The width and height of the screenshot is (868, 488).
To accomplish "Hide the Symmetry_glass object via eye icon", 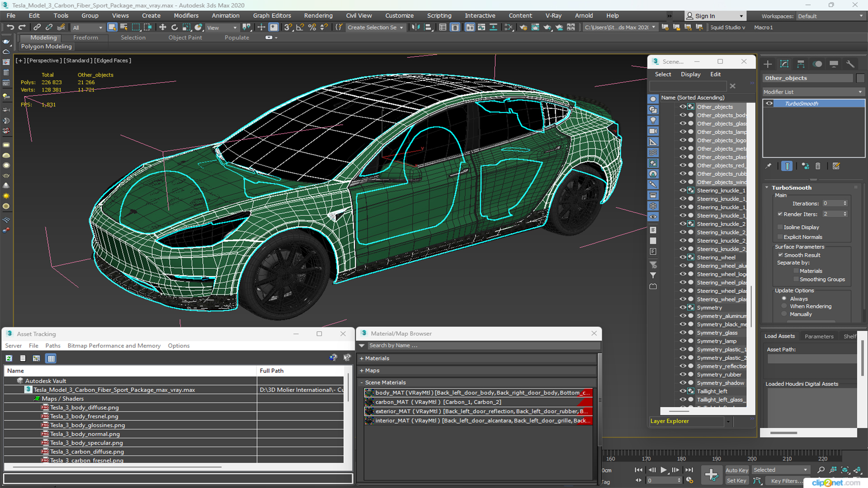I will 683,333.
